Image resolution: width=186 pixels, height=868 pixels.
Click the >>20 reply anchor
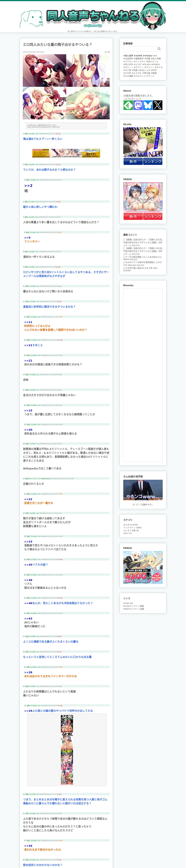point(28,430)
